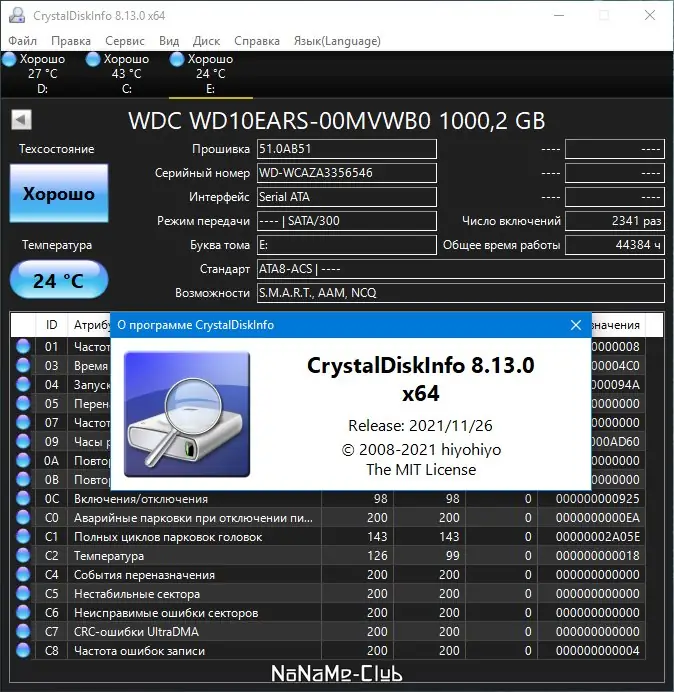
Task: Click raw value 000000000018
Action: 598,556
